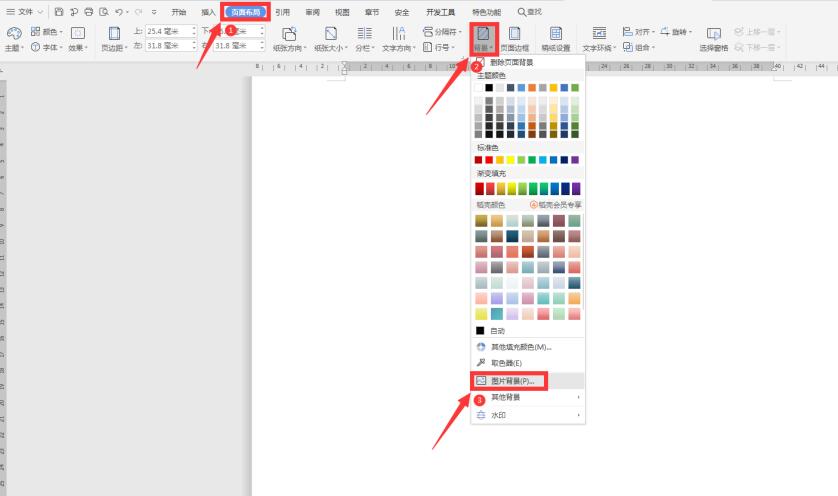
Task: Expand the quick access toolbar customize arrow
Action: pos(154,12)
